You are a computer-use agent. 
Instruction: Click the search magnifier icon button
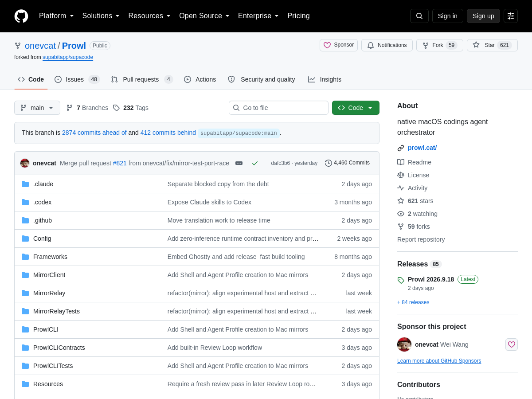coord(419,16)
